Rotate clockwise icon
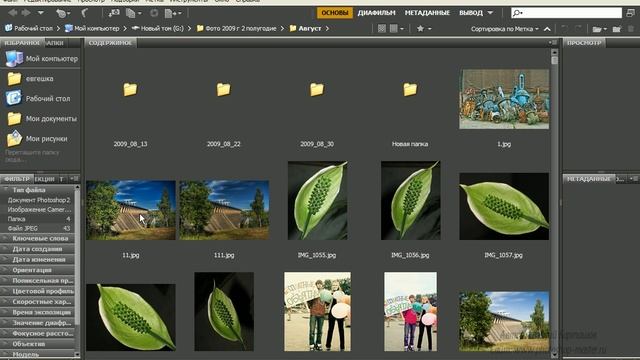The image size is (640, 360). [x=578, y=29]
